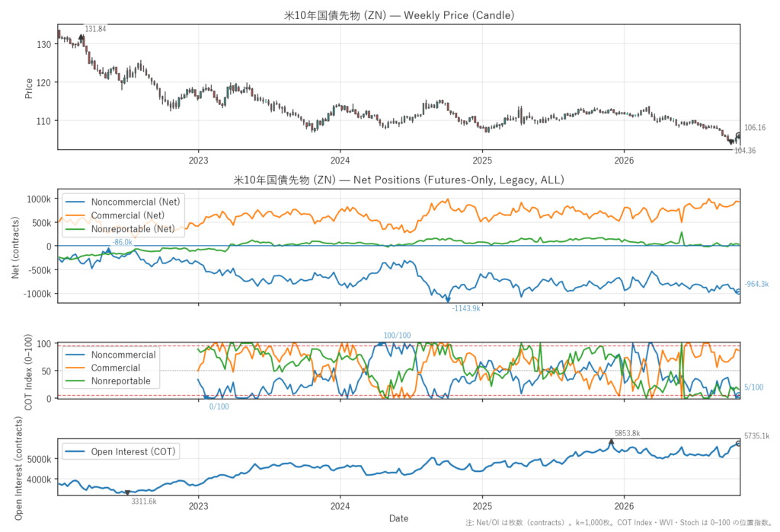The height and width of the screenshot is (532, 780).
Task: Select the 5735.1k latest open interest label
Action: coord(756,436)
